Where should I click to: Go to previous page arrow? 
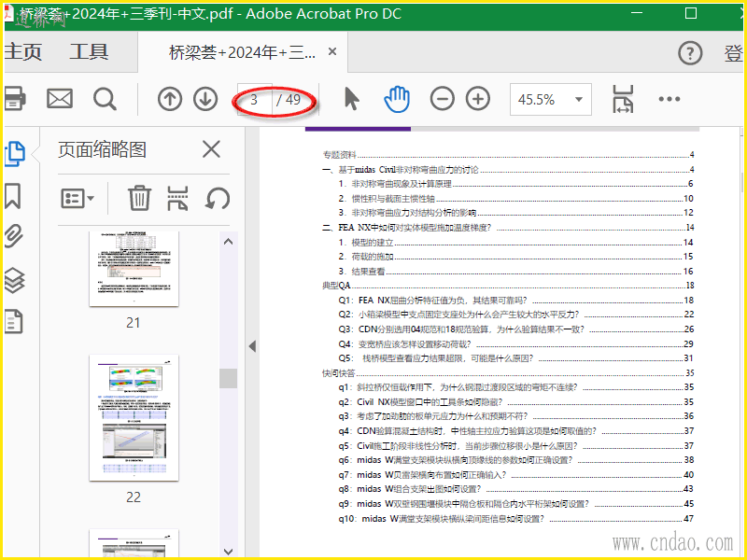click(x=170, y=99)
